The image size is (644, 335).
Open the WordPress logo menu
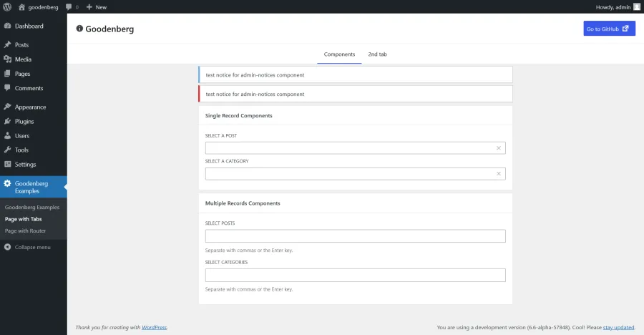[7, 7]
